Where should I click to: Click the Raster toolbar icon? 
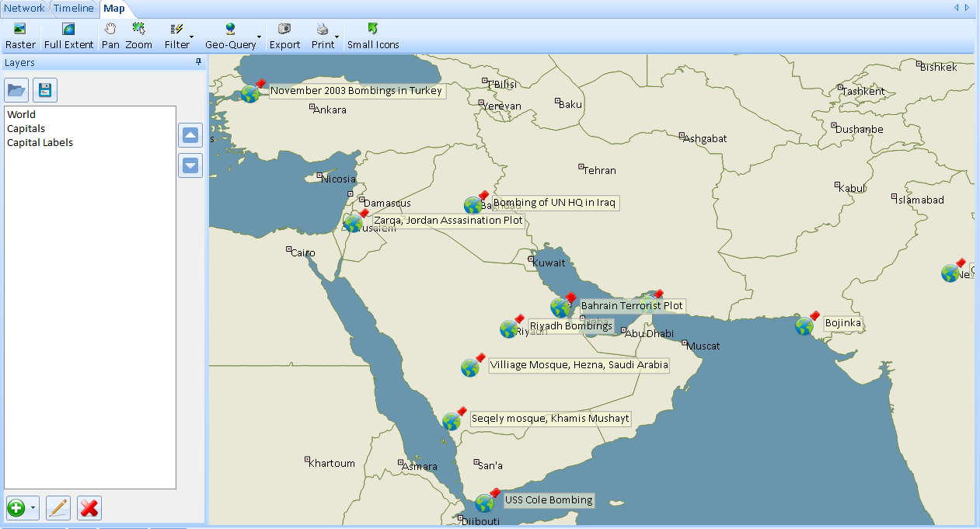pos(20,36)
